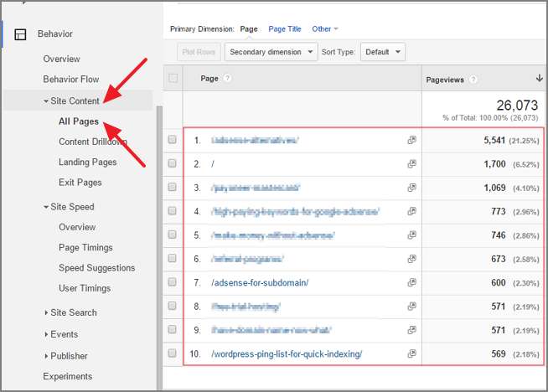
Task: Click the Pageviews sort descending arrow
Action: (x=540, y=78)
